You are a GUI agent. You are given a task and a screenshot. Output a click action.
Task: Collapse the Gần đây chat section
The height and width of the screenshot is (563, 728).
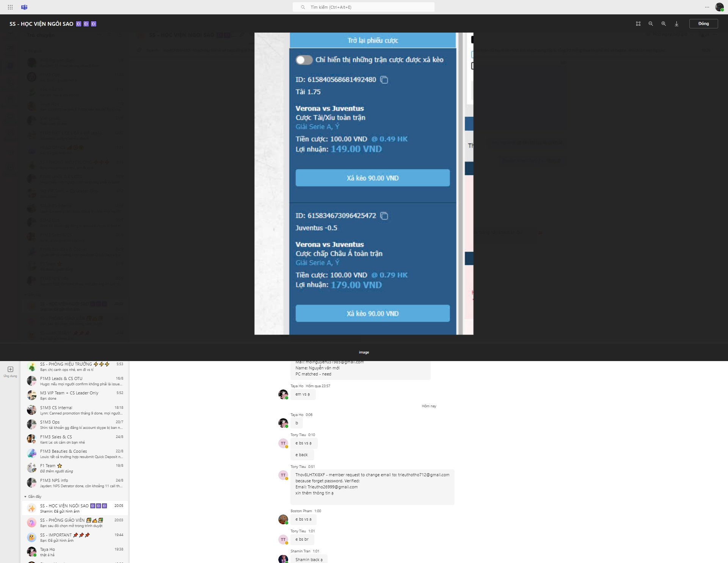(33, 496)
